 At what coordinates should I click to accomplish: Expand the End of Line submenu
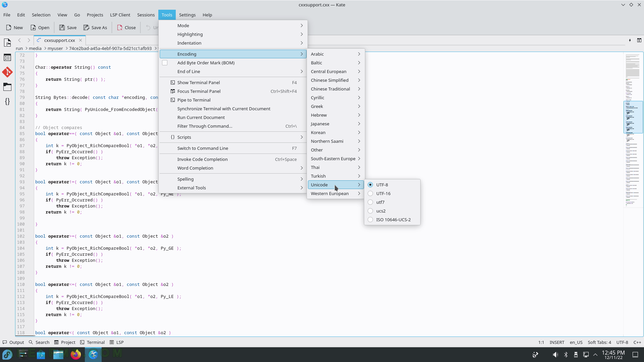(233, 71)
